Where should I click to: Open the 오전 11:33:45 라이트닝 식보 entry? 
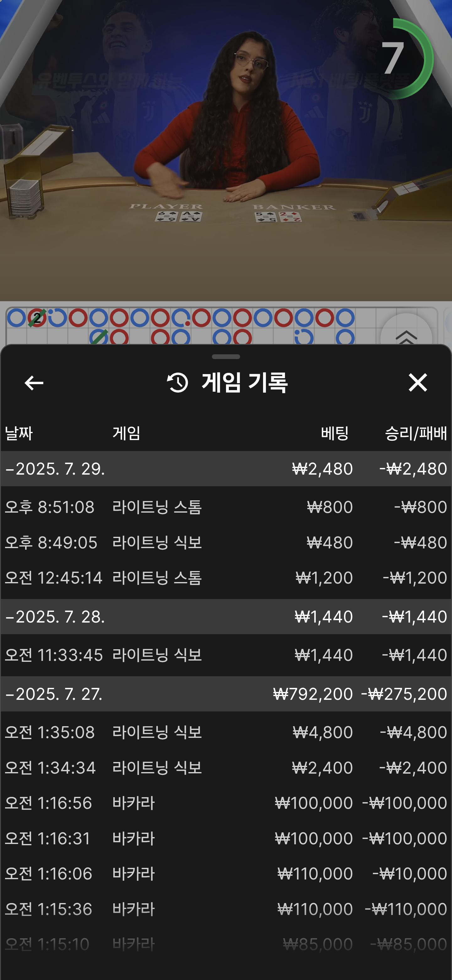[x=226, y=655]
